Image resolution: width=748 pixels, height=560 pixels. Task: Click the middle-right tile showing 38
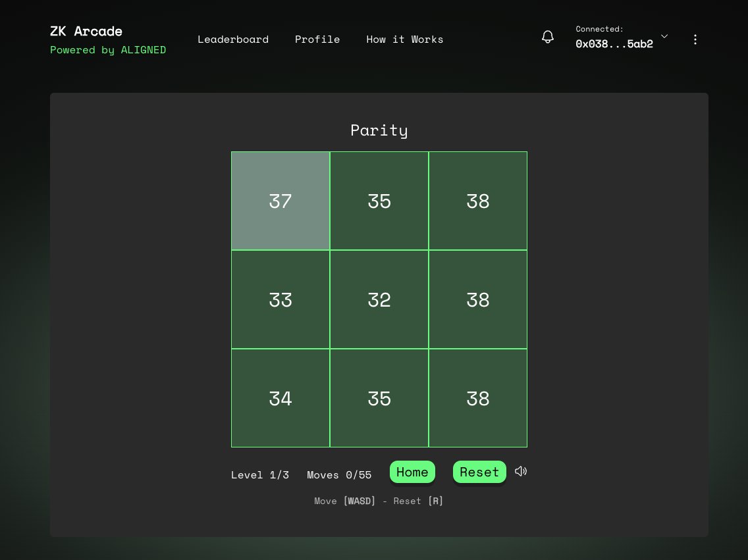(478, 300)
